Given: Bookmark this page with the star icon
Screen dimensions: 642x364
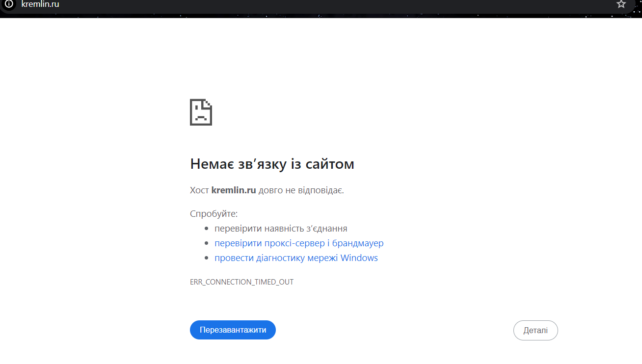Looking at the screenshot, I should coord(621,4).
